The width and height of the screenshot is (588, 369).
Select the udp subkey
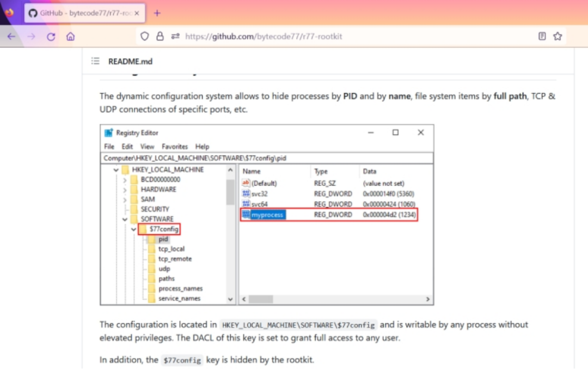click(164, 269)
